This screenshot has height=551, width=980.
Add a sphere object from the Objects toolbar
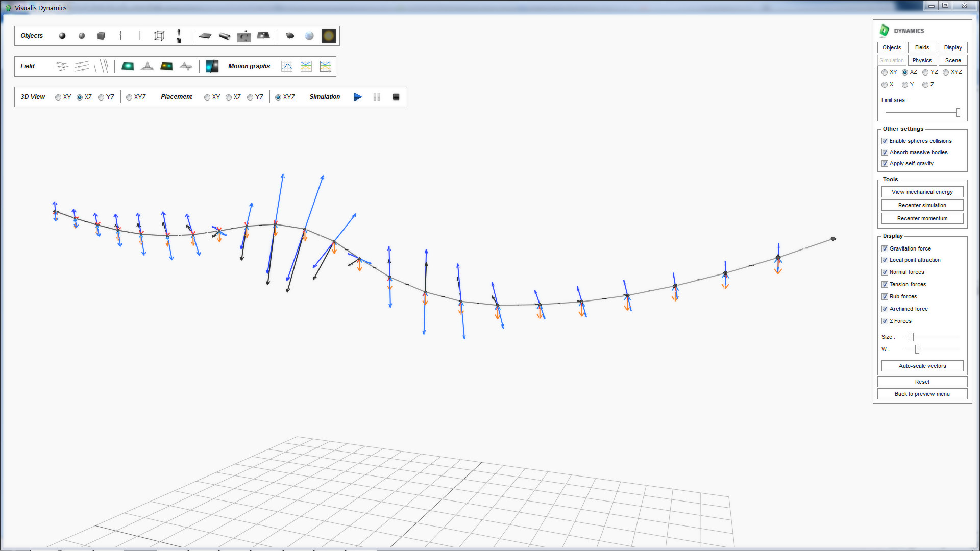62,36
